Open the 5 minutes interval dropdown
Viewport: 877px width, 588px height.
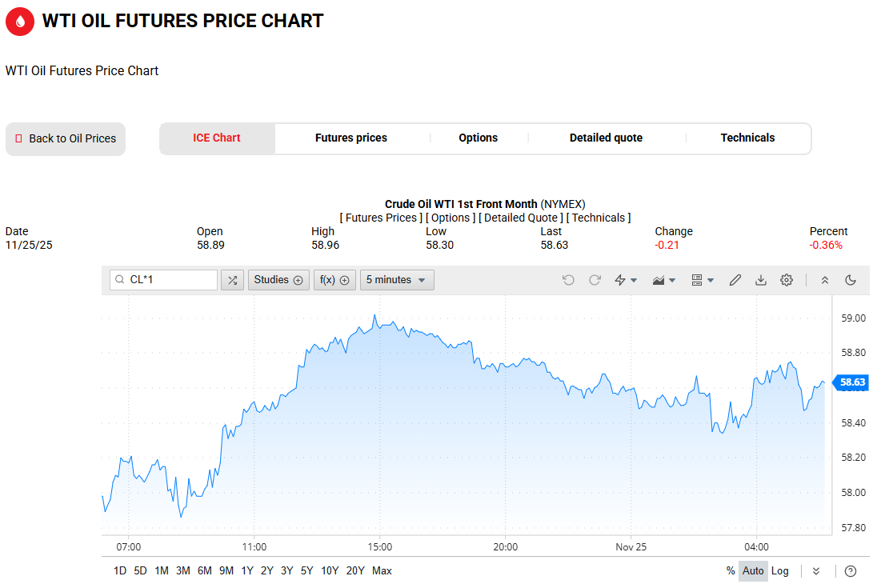click(x=397, y=280)
